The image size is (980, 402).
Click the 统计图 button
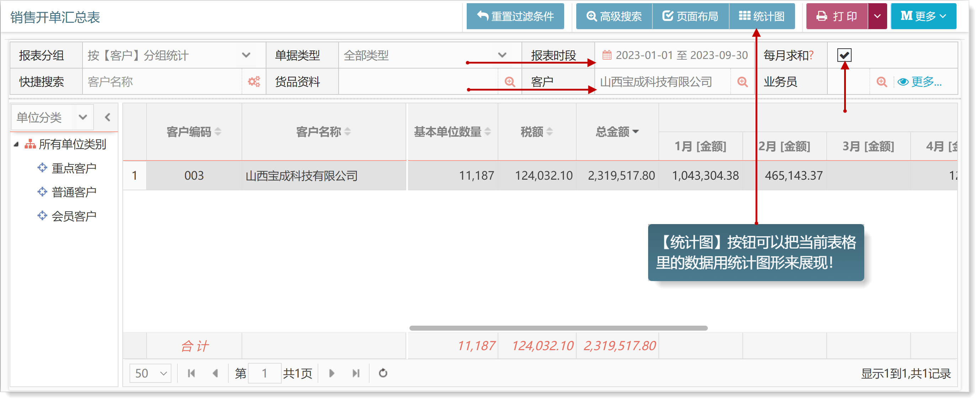pyautogui.click(x=762, y=16)
